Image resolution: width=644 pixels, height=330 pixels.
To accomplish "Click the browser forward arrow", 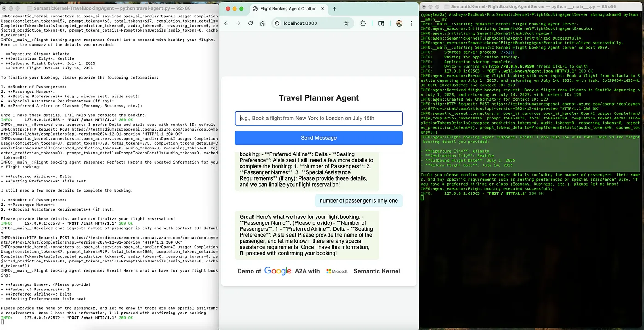I will (238, 23).
